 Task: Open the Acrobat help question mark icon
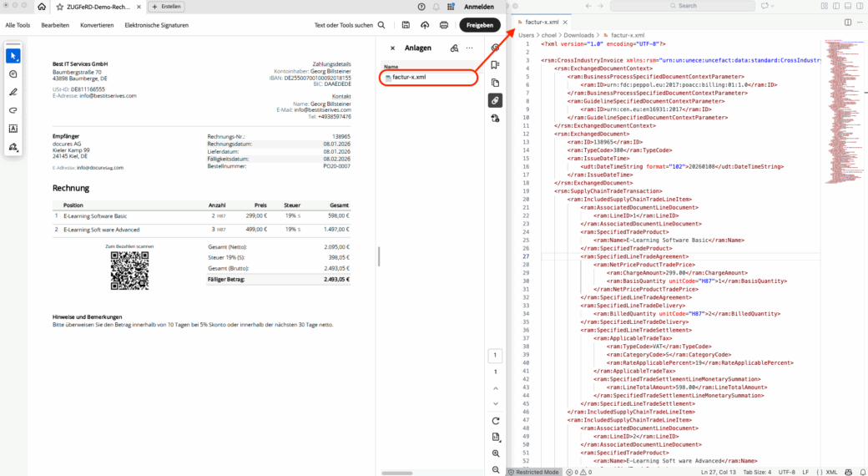(421, 7)
